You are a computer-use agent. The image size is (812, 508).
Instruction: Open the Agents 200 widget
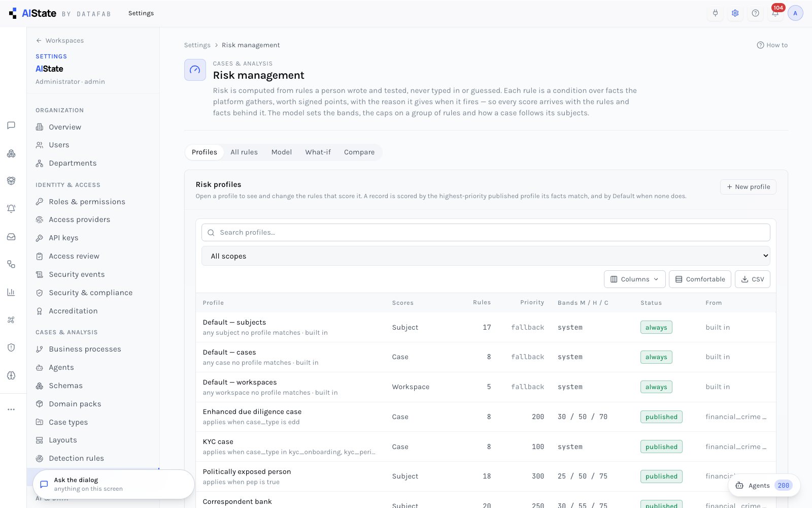pos(764,486)
